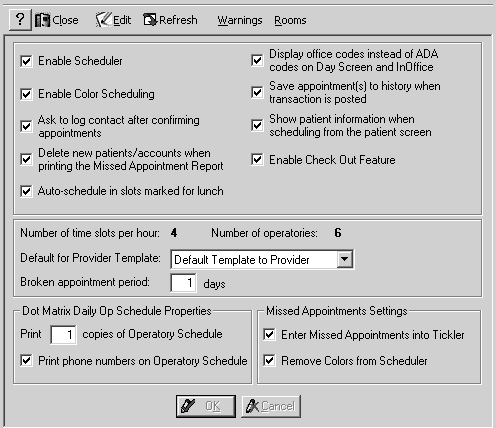Open the Warnings menu item
Viewport: 496px width, 428px height.
tap(240, 20)
